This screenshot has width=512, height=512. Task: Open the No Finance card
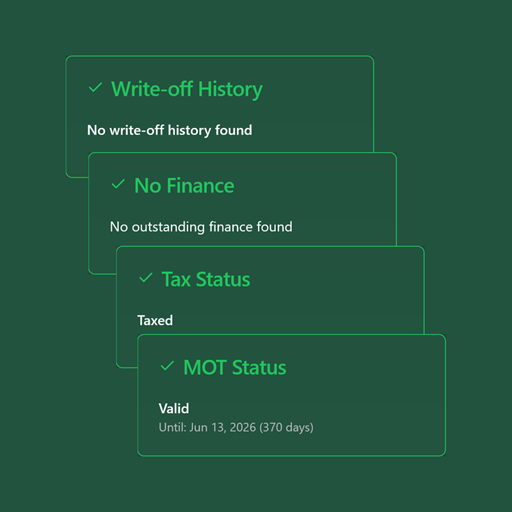[x=242, y=199]
